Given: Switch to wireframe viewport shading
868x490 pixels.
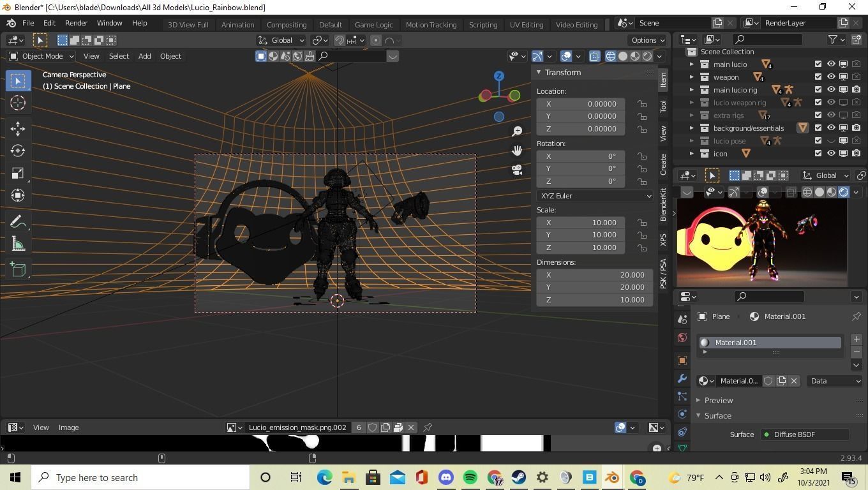Looking at the screenshot, I should (611, 56).
